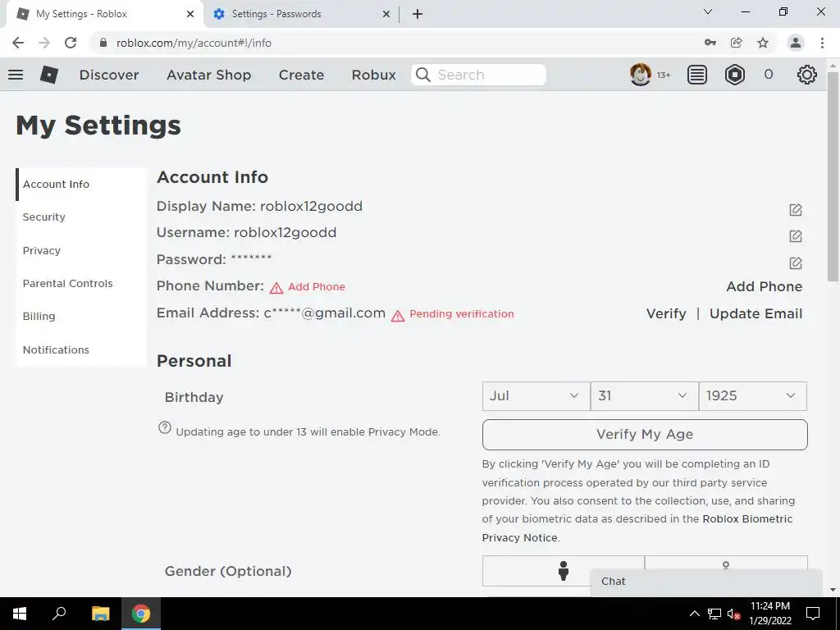The image size is (840, 630).
Task: Open the birthday month dropdown
Action: coord(536,396)
